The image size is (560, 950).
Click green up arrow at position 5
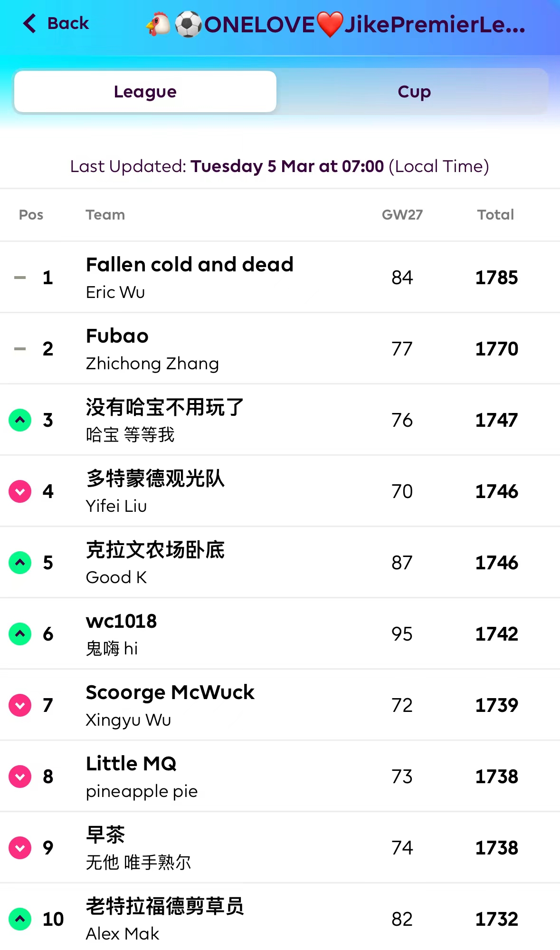[20, 563]
